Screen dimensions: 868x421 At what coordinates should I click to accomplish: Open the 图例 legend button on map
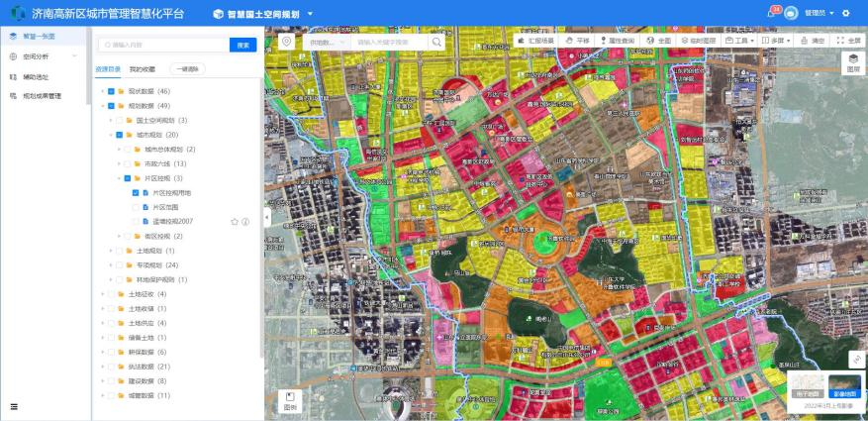coord(290,401)
